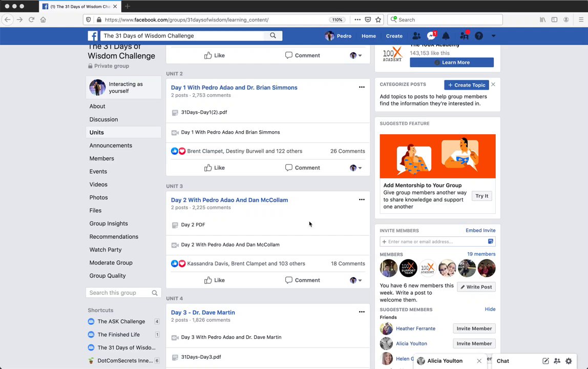Open 31Days-Day1(2).pdf file
Viewport: 588px width, 369px height.
(x=204, y=112)
